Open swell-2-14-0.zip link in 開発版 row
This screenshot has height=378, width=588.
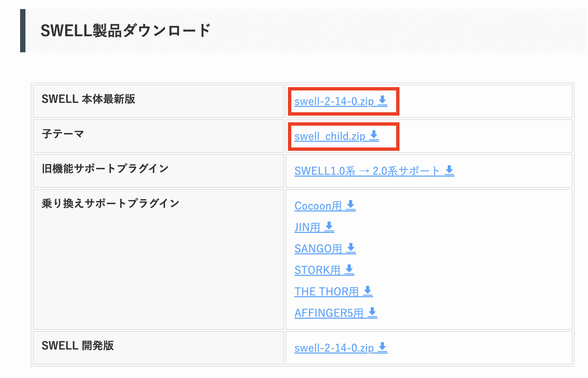(334, 348)
